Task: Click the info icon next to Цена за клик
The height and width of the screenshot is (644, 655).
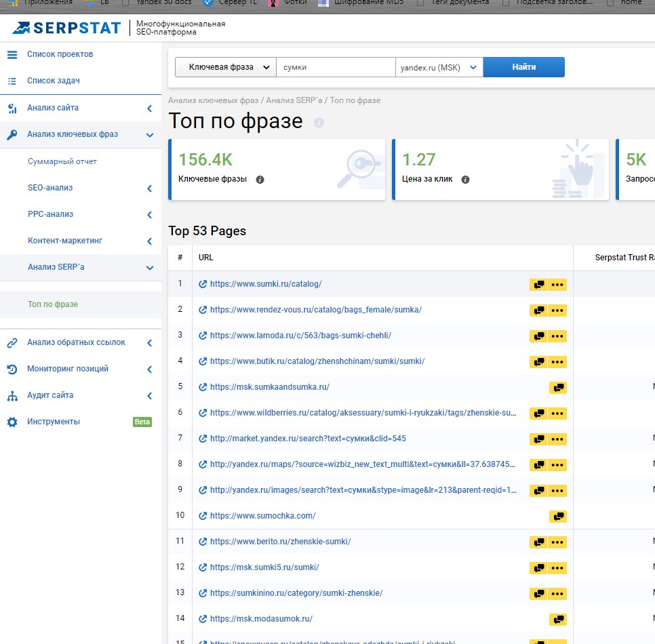Action: click(x=465, y=180)
